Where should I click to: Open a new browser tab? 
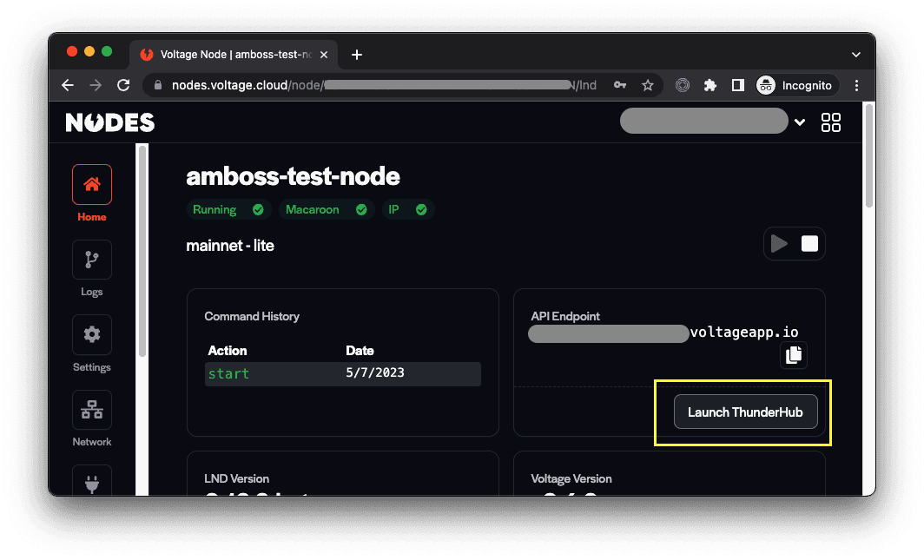point(357,55)
